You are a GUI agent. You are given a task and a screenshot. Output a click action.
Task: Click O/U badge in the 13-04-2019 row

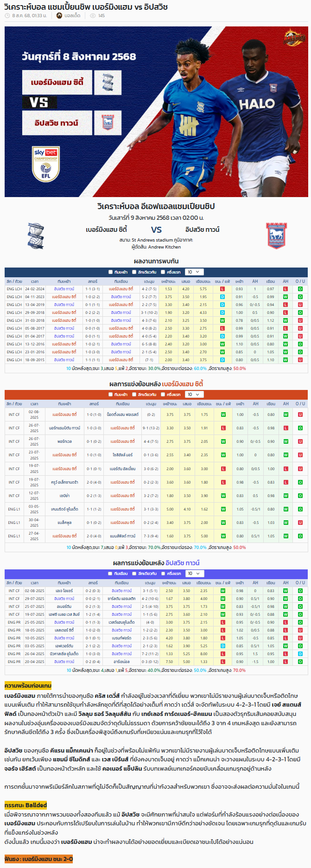(300, 305)
